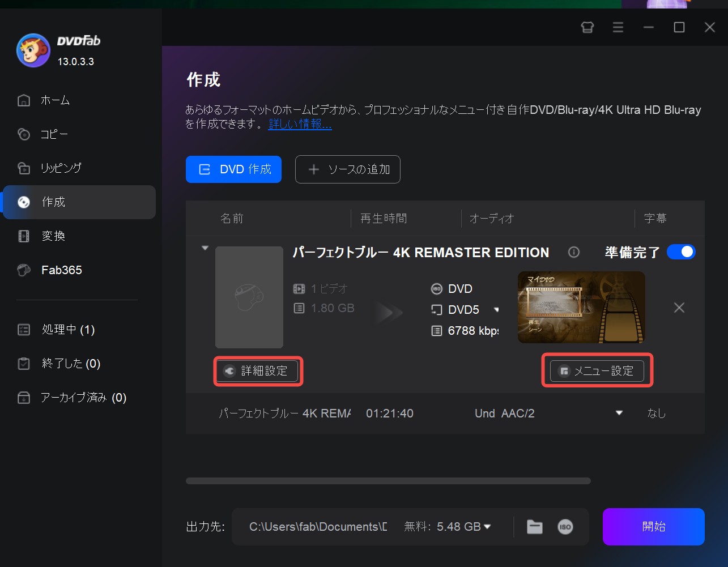
Task: Select the マイDVD menu template thumbnail
Action: tap(581, 308)
